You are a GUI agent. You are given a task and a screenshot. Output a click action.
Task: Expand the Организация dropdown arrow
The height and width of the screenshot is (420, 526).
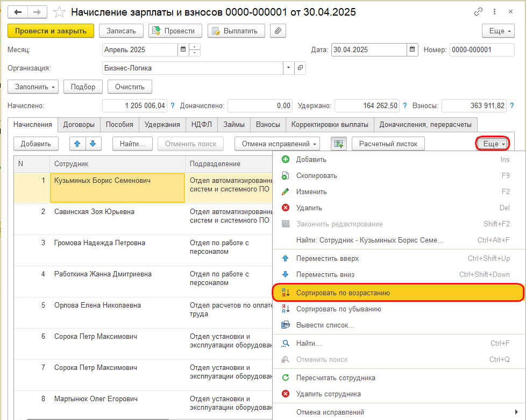click(288, 68)
